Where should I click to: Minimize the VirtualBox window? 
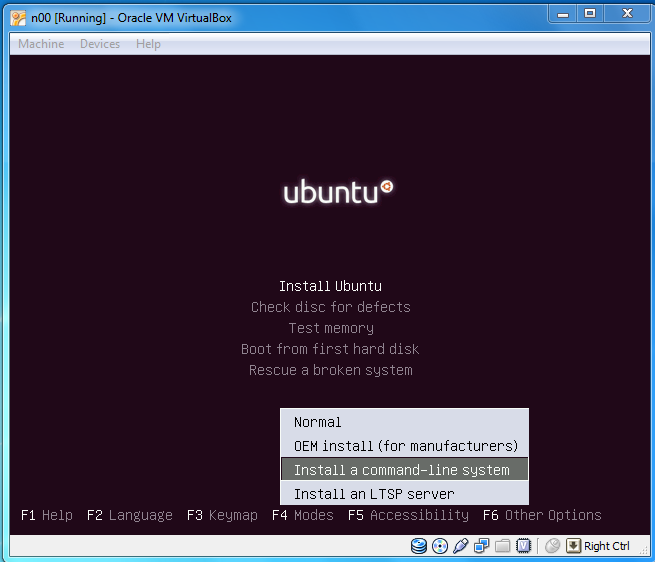coord(563,14)
